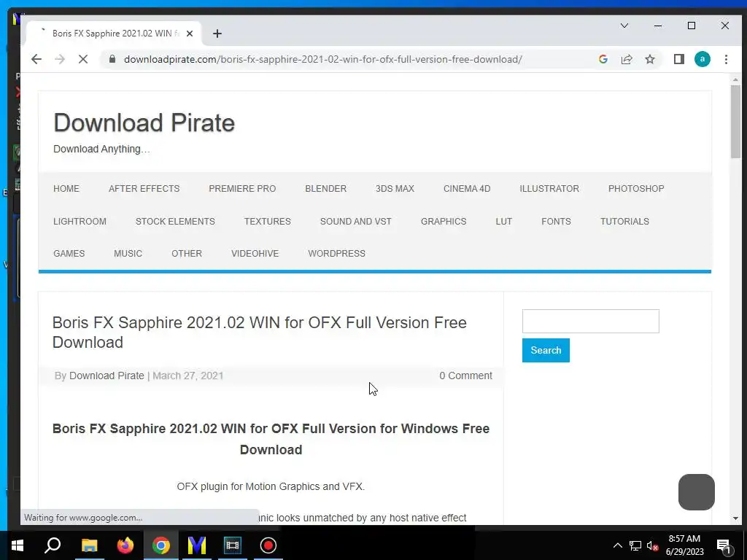Open SOUND AND VST category

click(x=355, y=222)
